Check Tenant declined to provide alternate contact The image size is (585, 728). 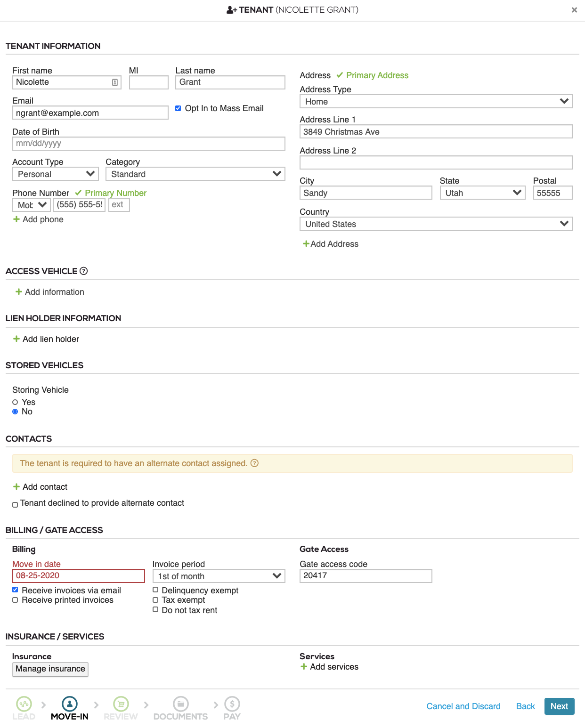(x=15, y=504)
